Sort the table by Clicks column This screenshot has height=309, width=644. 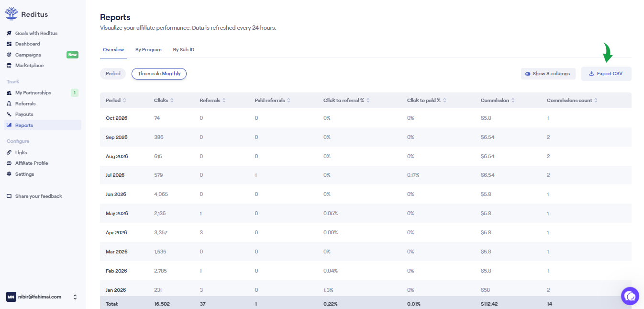coord(164,101)
